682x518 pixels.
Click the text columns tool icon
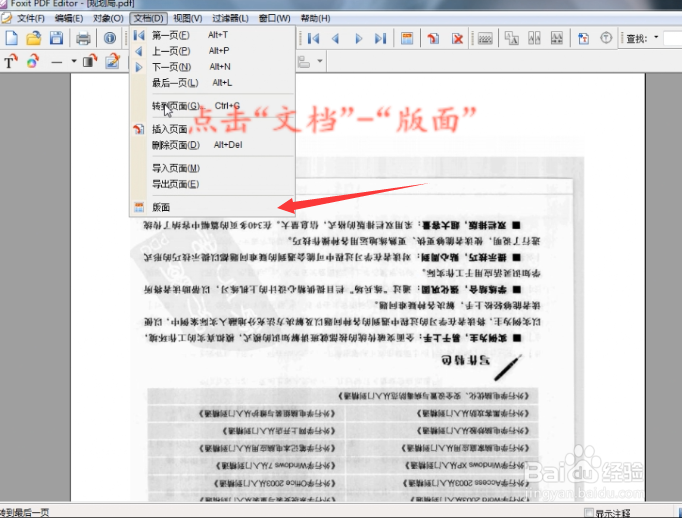534,38
